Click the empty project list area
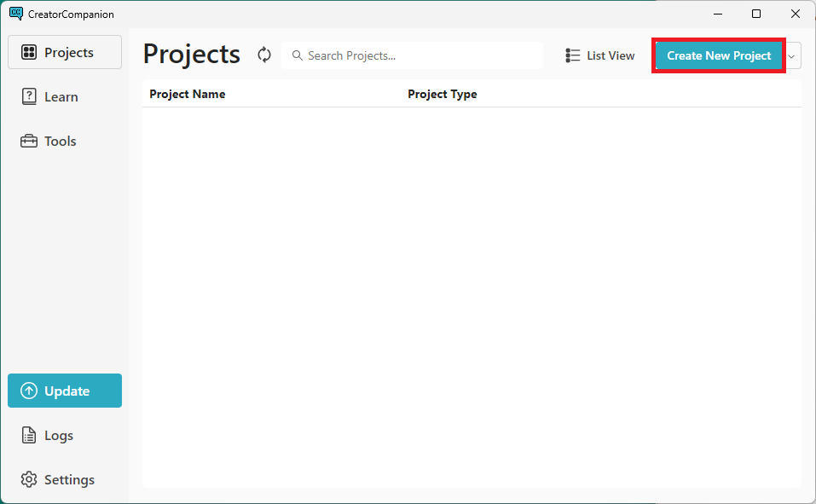The height and width of the screenshot is (504, 816). click(x=472, y=294)
